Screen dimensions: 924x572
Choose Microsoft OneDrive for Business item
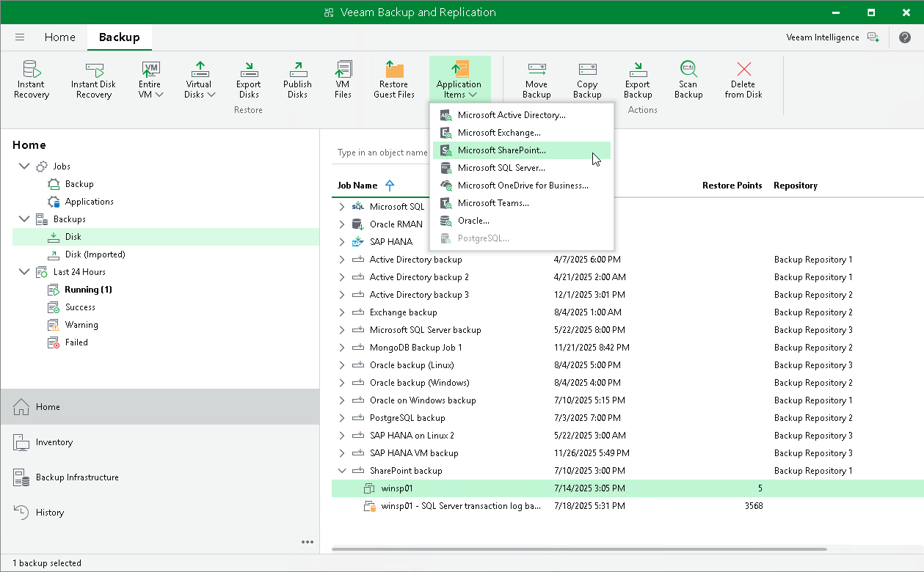[522, 186]
